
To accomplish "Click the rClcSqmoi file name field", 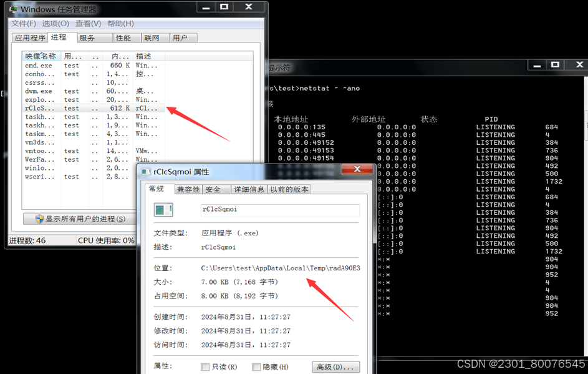I will click(x=280, y=210).
